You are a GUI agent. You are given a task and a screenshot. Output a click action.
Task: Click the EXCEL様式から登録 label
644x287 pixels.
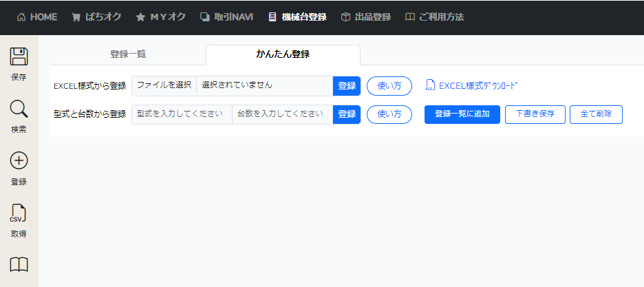tap(90, 86)
